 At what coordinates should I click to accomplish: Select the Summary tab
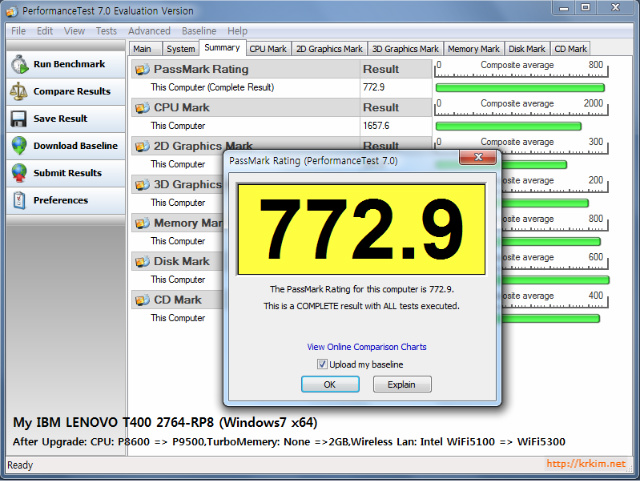(x=222, y=48)
